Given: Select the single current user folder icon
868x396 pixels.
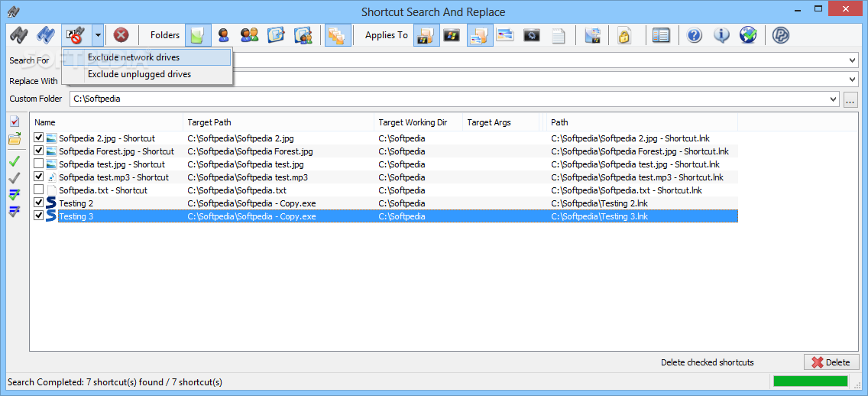Looking at the screenshot, I should (224, 35).
